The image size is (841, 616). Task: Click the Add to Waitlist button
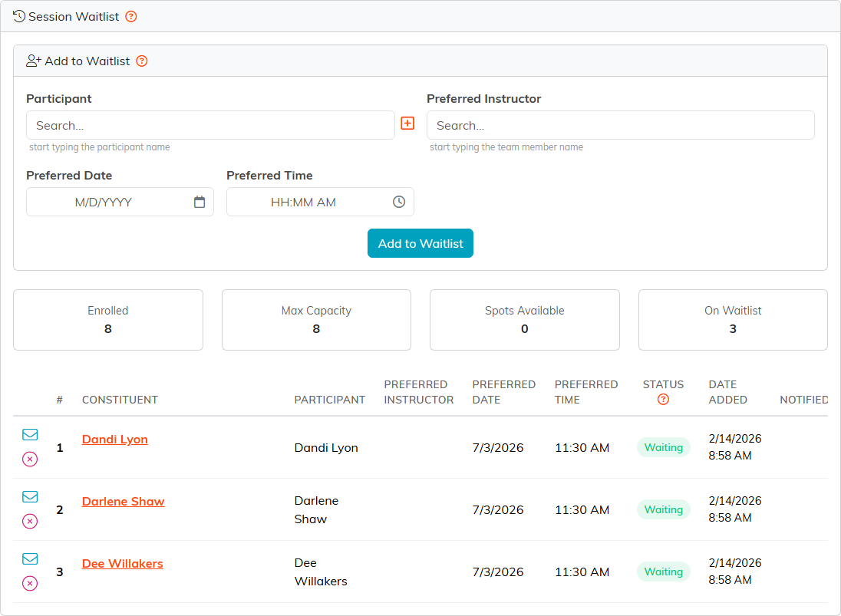[x=420, y=243]
